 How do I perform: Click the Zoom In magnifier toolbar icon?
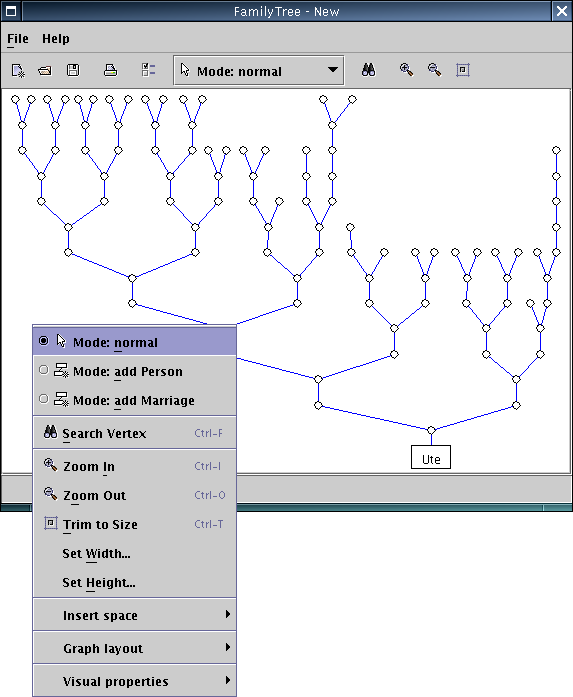(406, 70)
